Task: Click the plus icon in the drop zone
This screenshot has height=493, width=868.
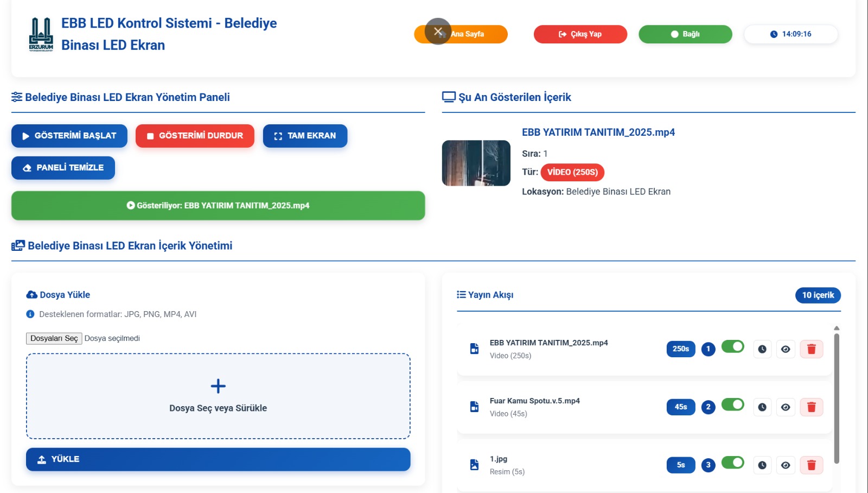Action: 218,386
